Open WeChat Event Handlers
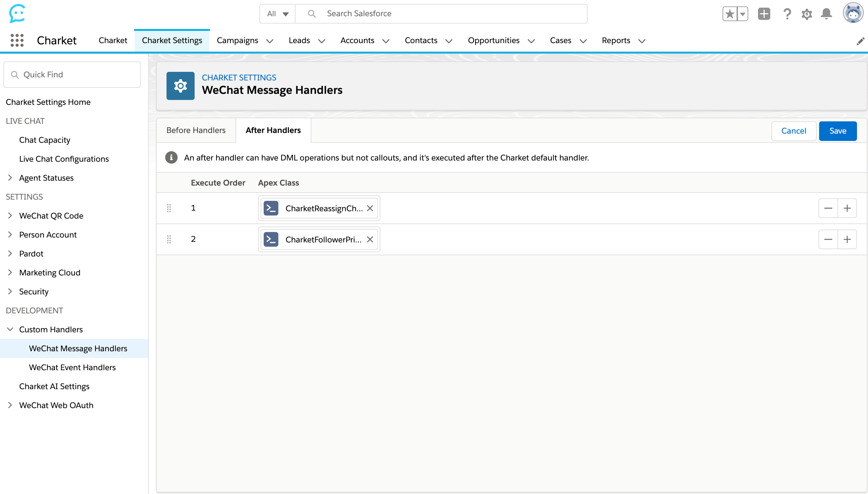The width and height of the screenshot is (868, 494). pyautogui.click(x=72, y=367)
